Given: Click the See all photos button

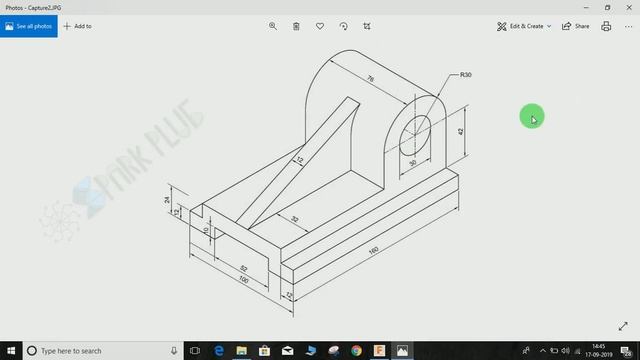Looking at the screenshot, I should (29, 26).
